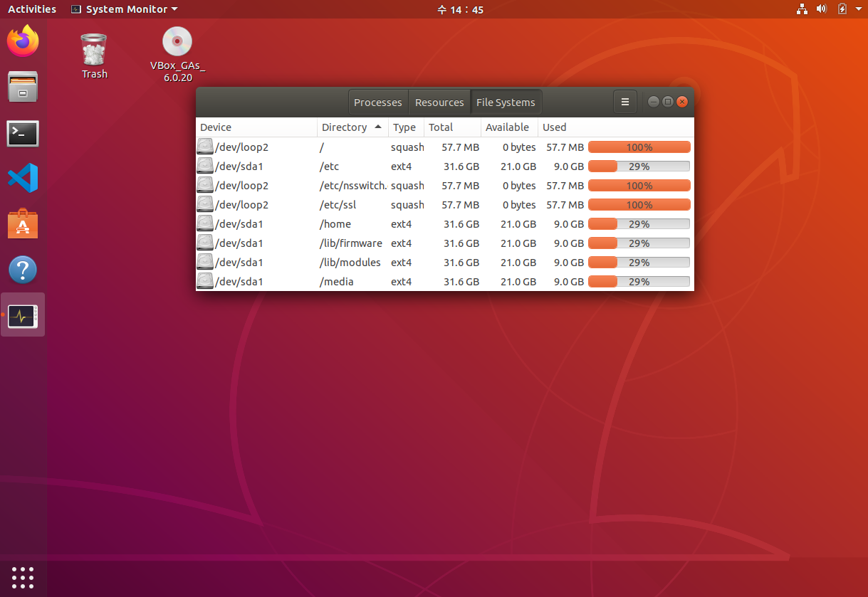Click disk icon of the /etc row
The height and width of the screenshot is (597, 868).
point(205,167)
